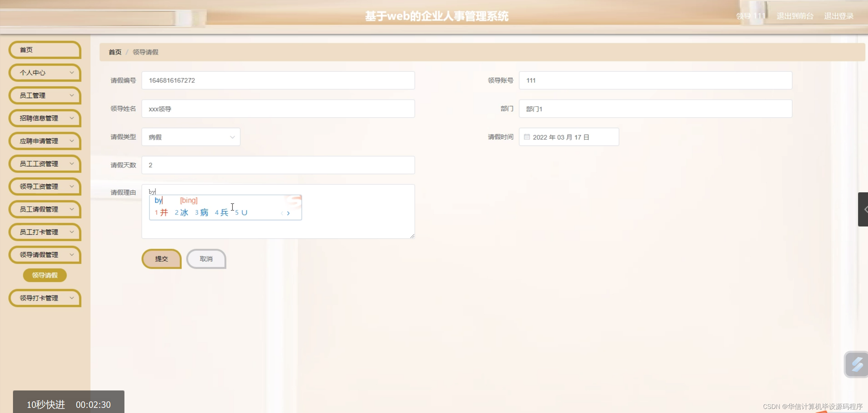Submit the leave form with 提交
The image size is (868, 413).
[x=161, y=259]
